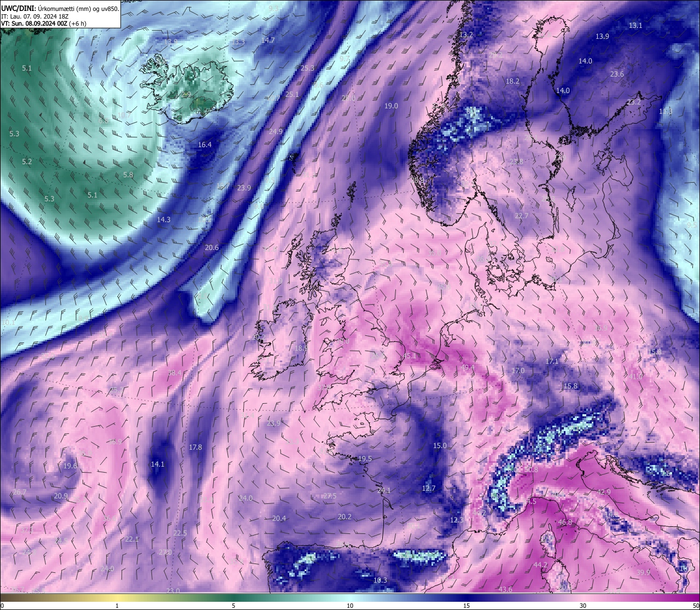Viewport: 700px width, 610px height.
Task: Click the colorbar tick label '50'
Action: 695,606
